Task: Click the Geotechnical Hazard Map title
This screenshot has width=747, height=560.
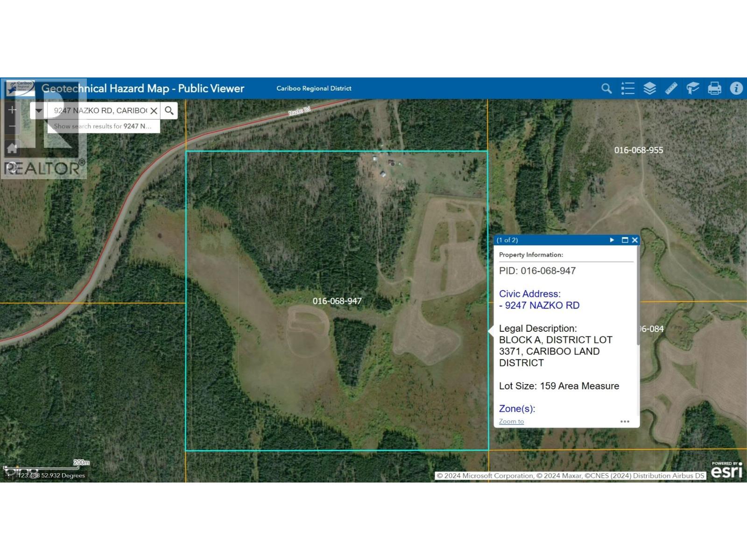Action: point(142,88)
